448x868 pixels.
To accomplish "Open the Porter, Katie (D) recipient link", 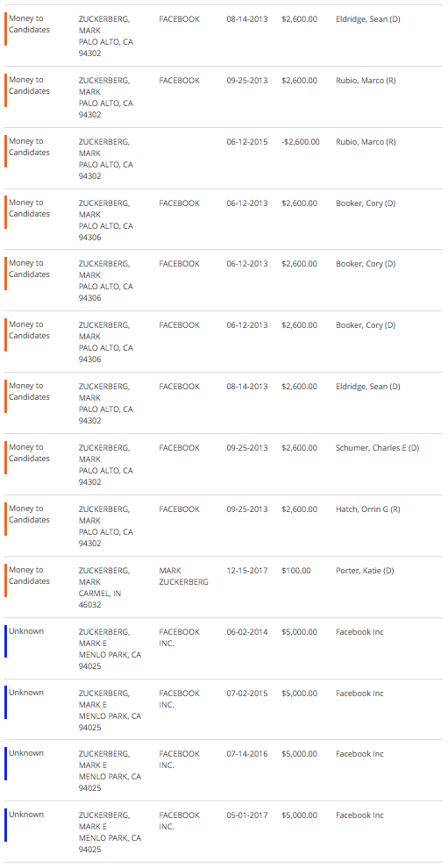I will click(x=365, y=571).
